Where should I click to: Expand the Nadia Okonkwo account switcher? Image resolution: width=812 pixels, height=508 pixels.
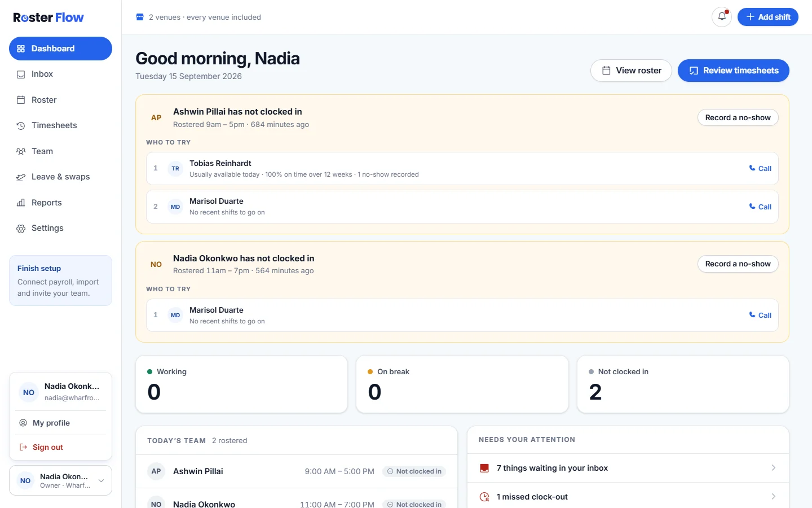(x=60, y=480)
